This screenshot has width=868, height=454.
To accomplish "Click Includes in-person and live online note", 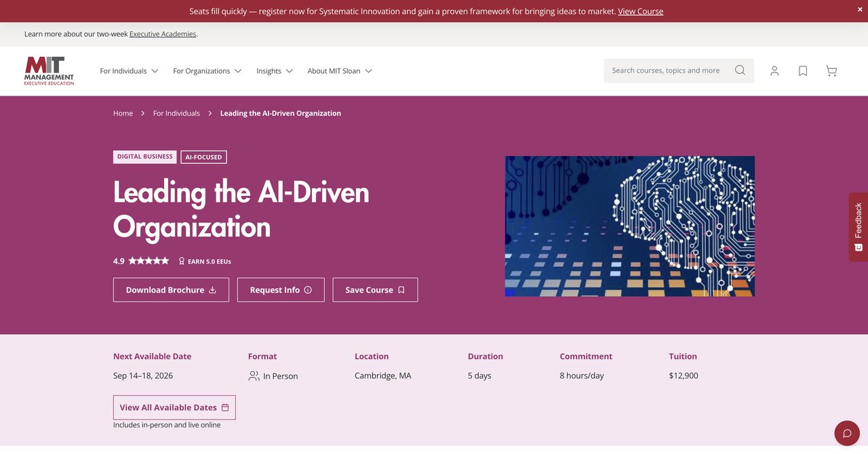I will click(x=167, y=425).
